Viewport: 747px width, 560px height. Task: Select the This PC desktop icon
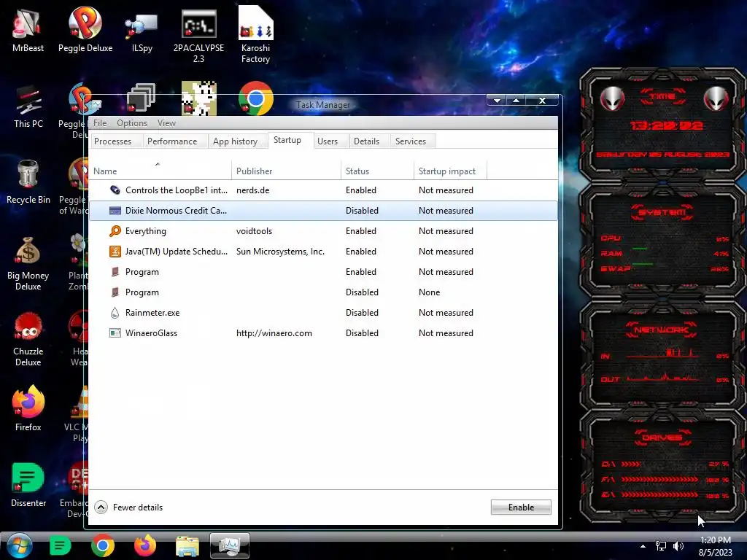click(x=28, y=106)
